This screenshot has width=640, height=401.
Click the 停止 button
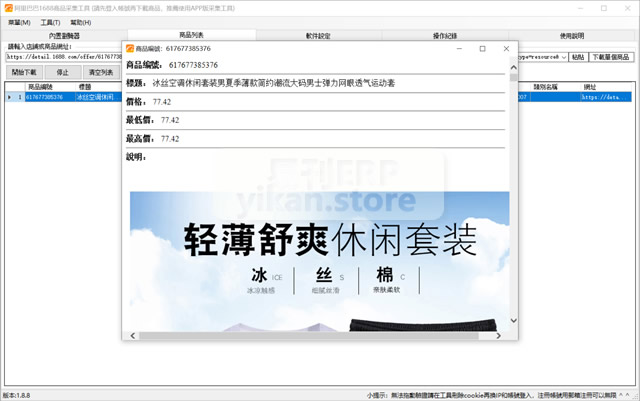tap(62, 73)
